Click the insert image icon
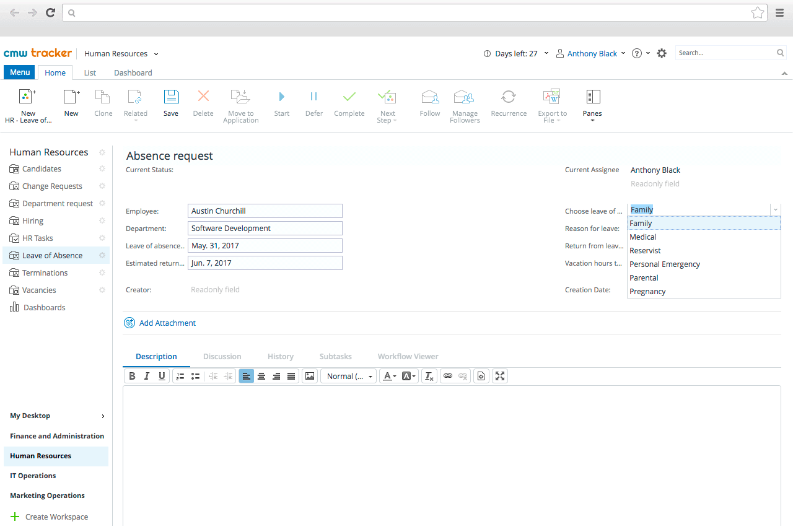Image resolution: width=793 pixels, height=532 pixels. click(310, 376)
